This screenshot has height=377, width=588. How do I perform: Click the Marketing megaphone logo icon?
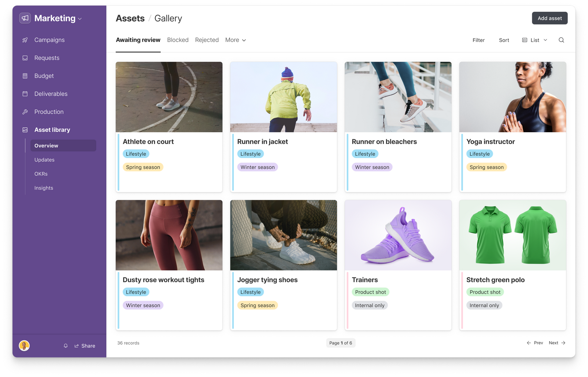(25, 18)
